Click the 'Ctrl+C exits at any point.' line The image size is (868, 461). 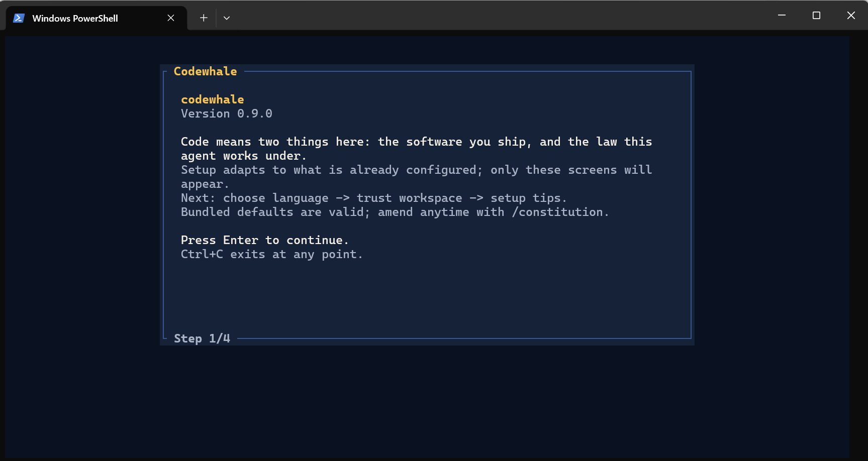point(271,254)
